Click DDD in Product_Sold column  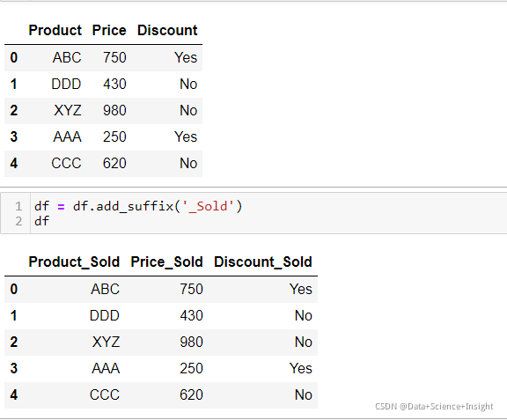(105, 316)
